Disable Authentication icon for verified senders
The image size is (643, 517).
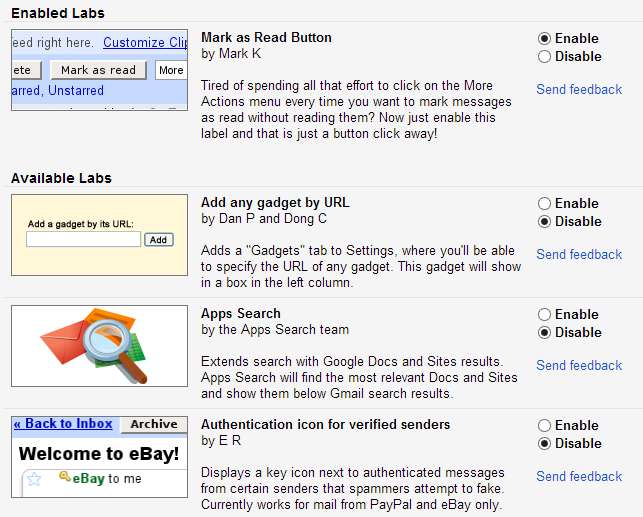[545, 444]
